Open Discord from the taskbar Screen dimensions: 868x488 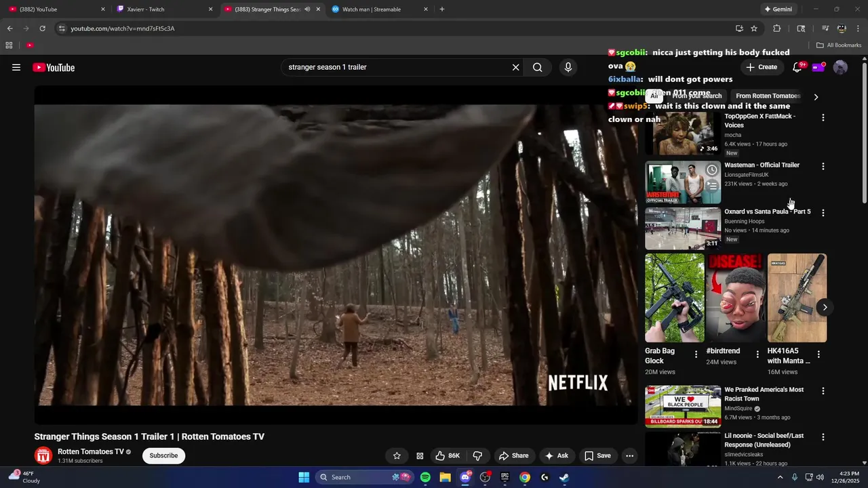(465, 477)
